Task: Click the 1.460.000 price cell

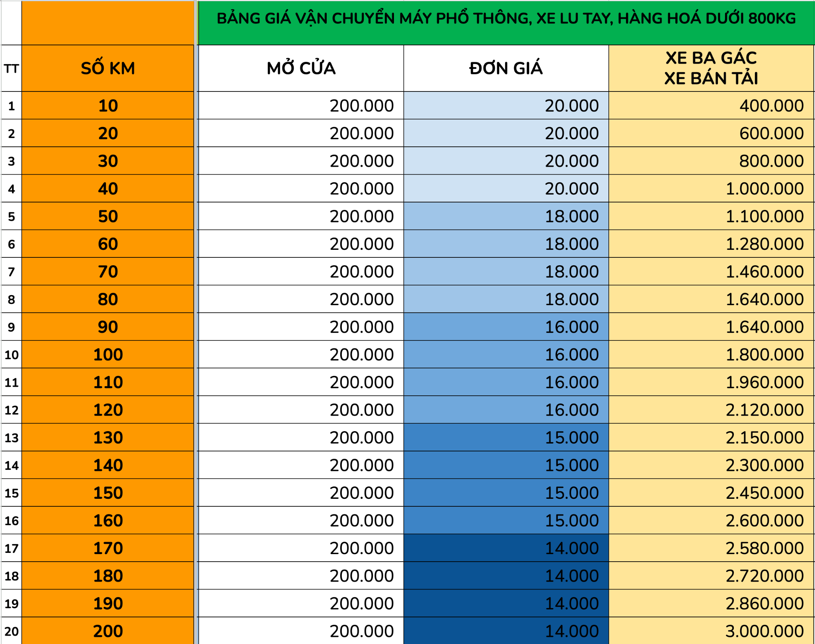Action: pyautogui.click(x=711, y=272)
